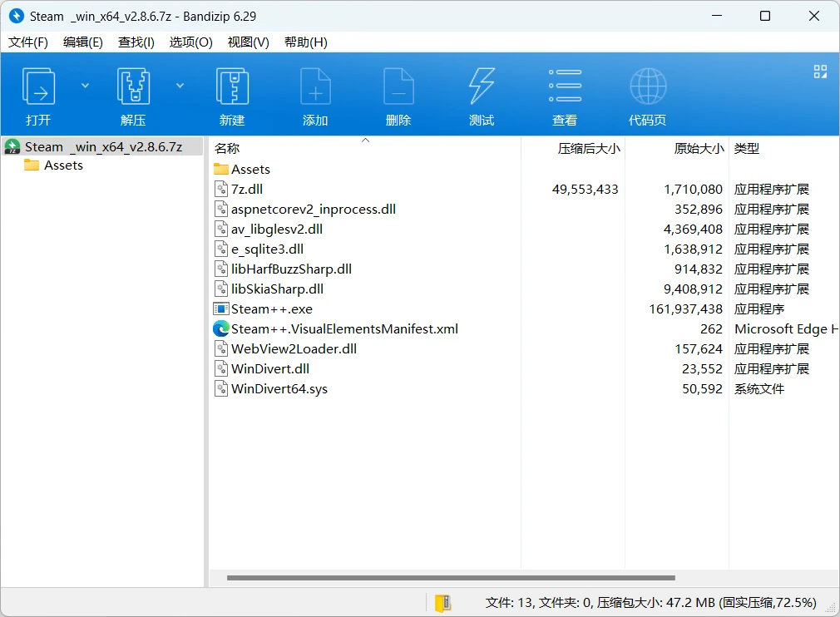Click the Edge icon beside the xml file

[220, 328]
